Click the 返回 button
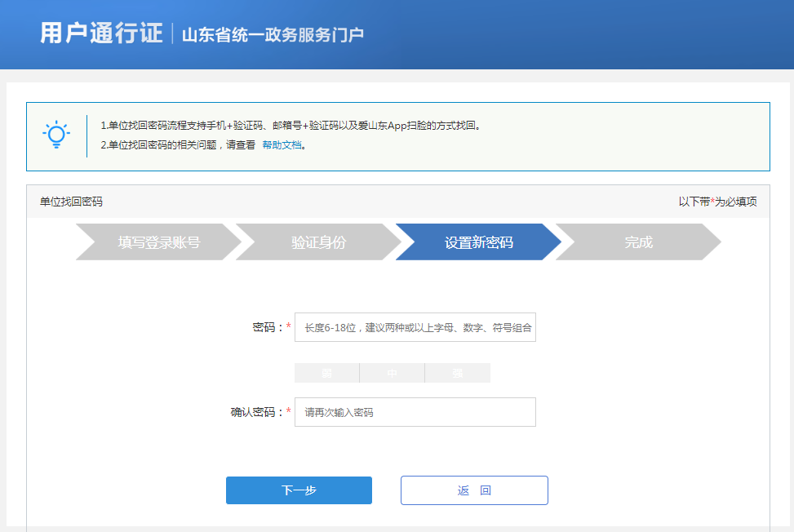 click(473, 490)
